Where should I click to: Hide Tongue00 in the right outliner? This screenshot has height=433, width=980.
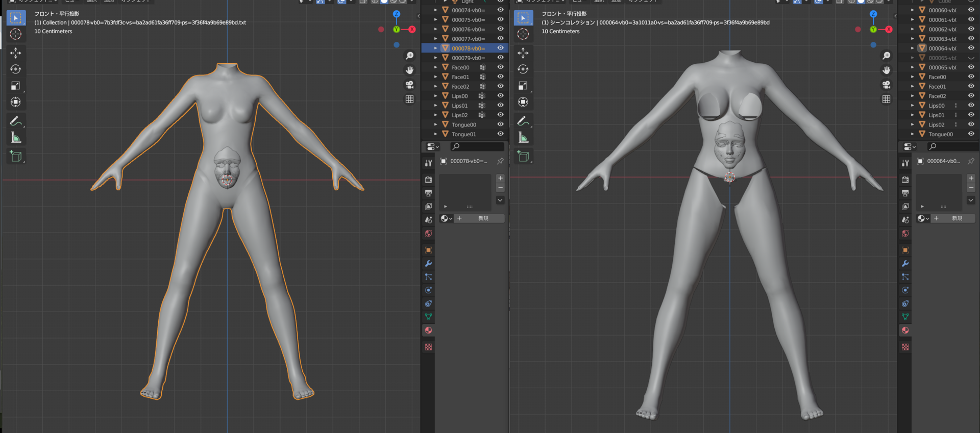971,134
